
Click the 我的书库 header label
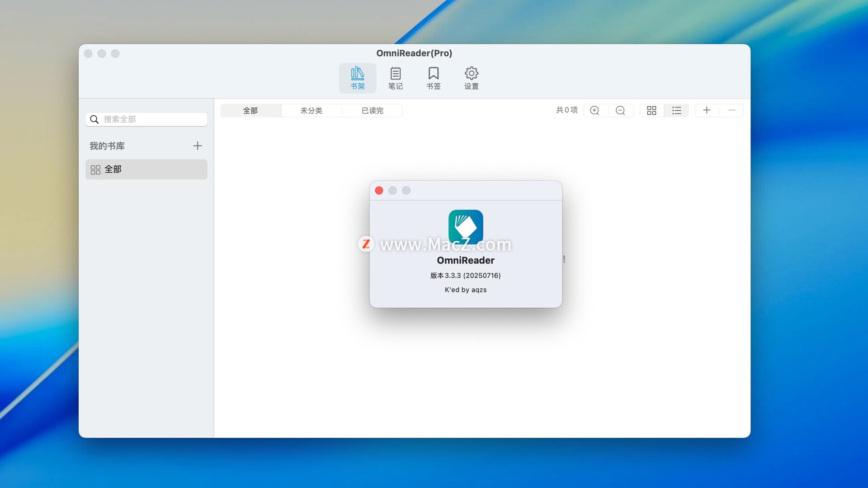tap(107, 146)
